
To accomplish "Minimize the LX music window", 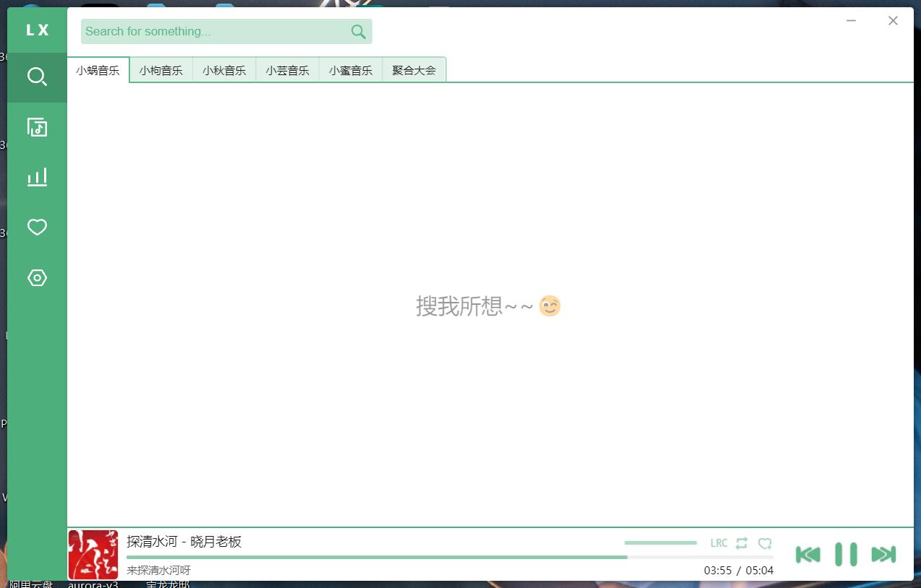I will 851,21.
